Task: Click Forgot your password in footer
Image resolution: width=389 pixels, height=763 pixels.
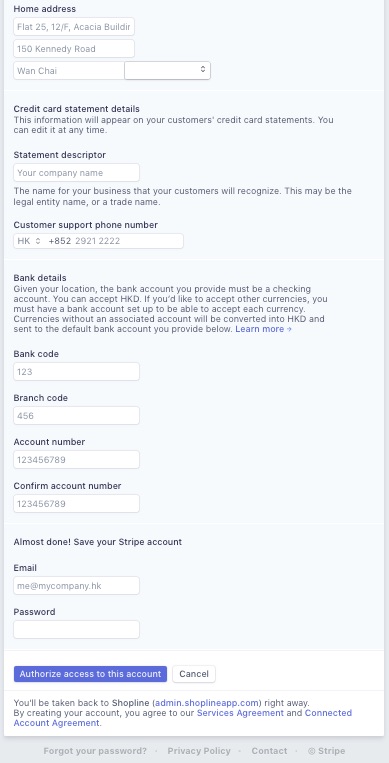Action: tap(95, 751)
